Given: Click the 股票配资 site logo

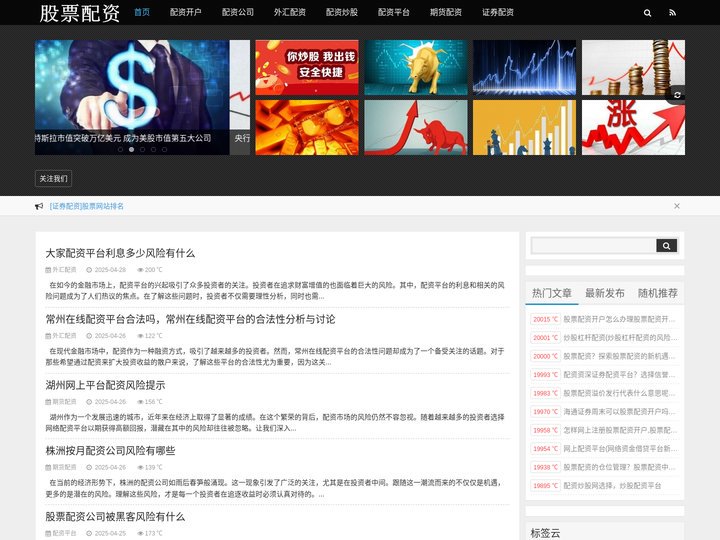Looking at the screenshot, I should pos(79,13).
